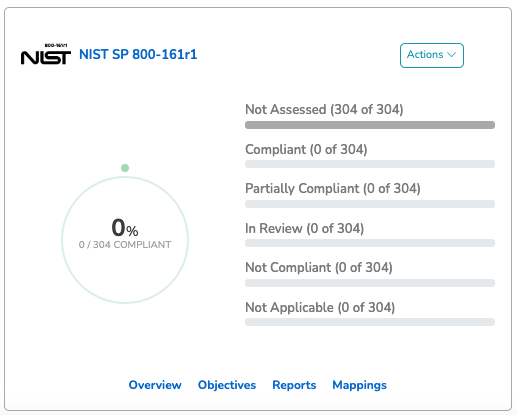This screenshot has width=517, height=415.
Task: Go to the Objectives link
Action: [227, 385]
